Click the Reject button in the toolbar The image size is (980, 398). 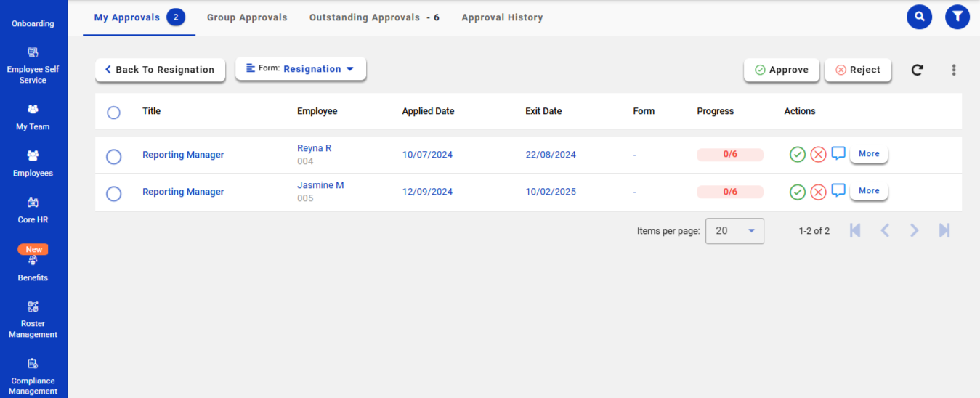pos(857,70)
